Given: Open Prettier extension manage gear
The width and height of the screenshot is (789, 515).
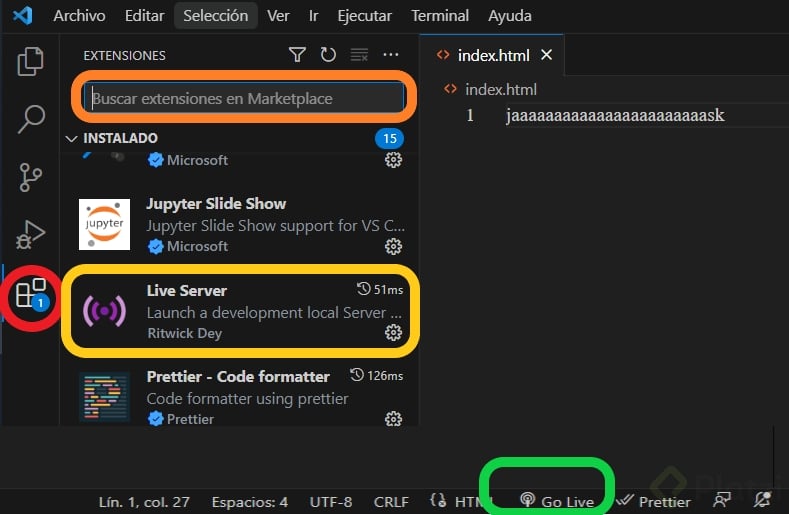Looking at the screenshot, I should pyautogui.click(x=393, y=419).
